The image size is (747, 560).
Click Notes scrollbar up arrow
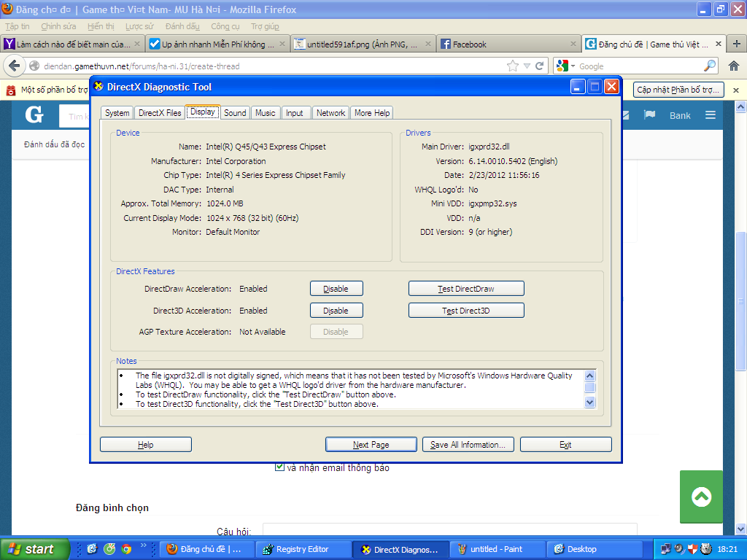coord(589,376)
